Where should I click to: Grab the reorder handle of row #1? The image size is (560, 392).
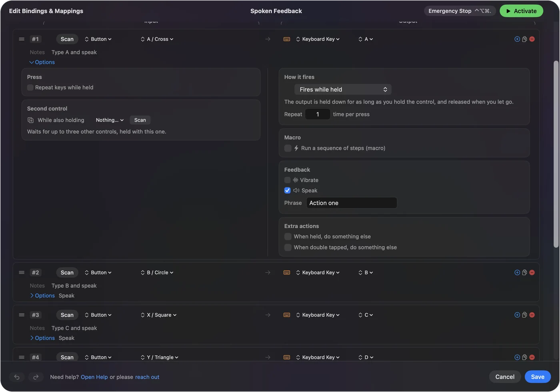tap(22, 39)
